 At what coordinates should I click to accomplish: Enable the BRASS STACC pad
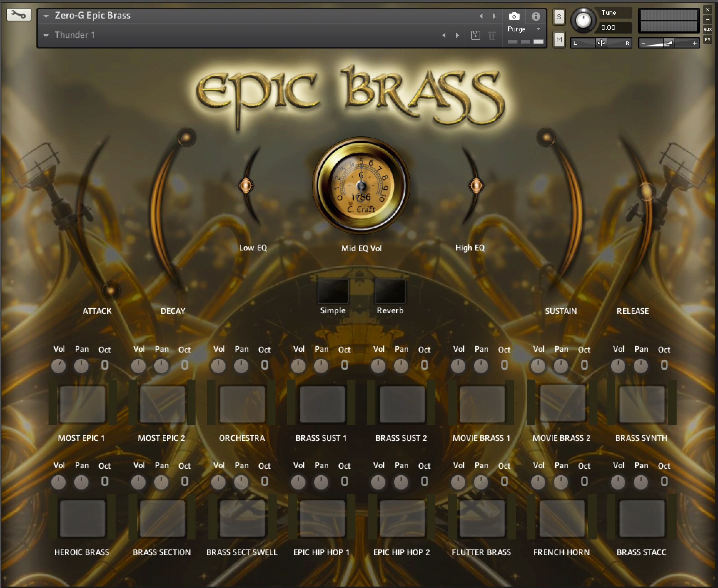tap(642, 518)
